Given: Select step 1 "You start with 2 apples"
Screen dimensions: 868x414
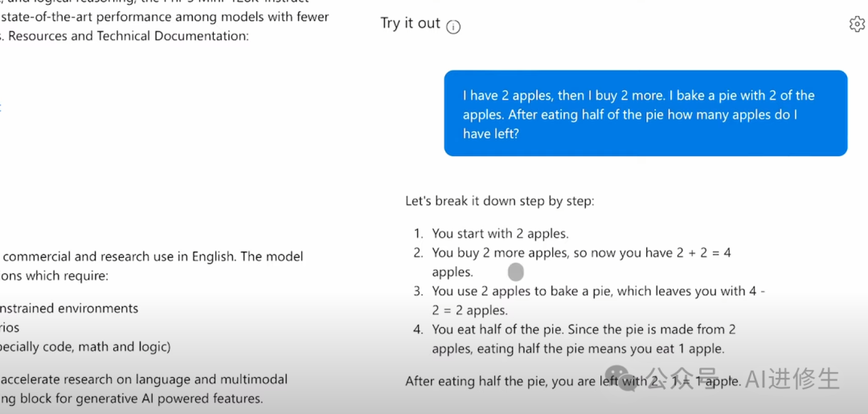Looking at the screenshot, I should tap(500, 234).
